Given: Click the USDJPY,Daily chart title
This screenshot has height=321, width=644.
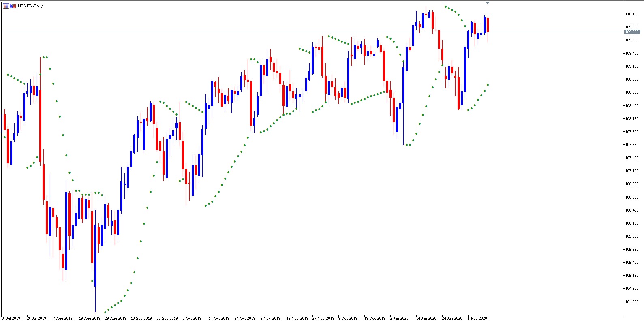Looking at the screenshot, I should point(30,6).
